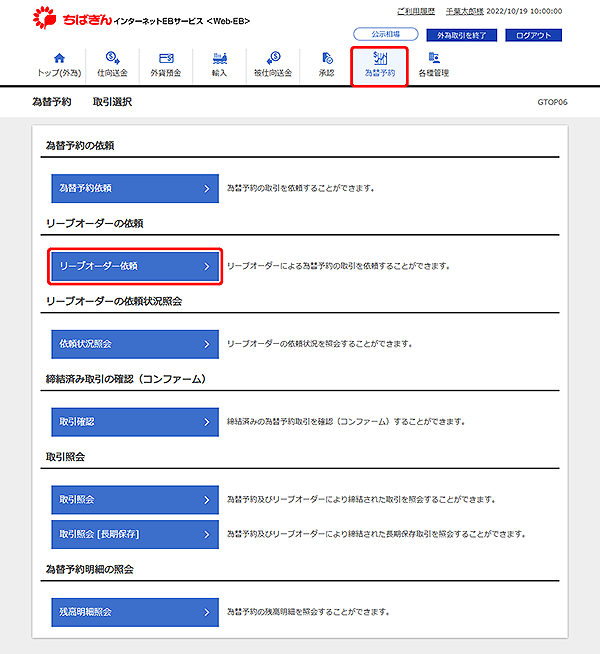Viewport: 600px width, 654px height.
Task: Click the 為替予約明細の照会 heading
Action: pos(90,569)
